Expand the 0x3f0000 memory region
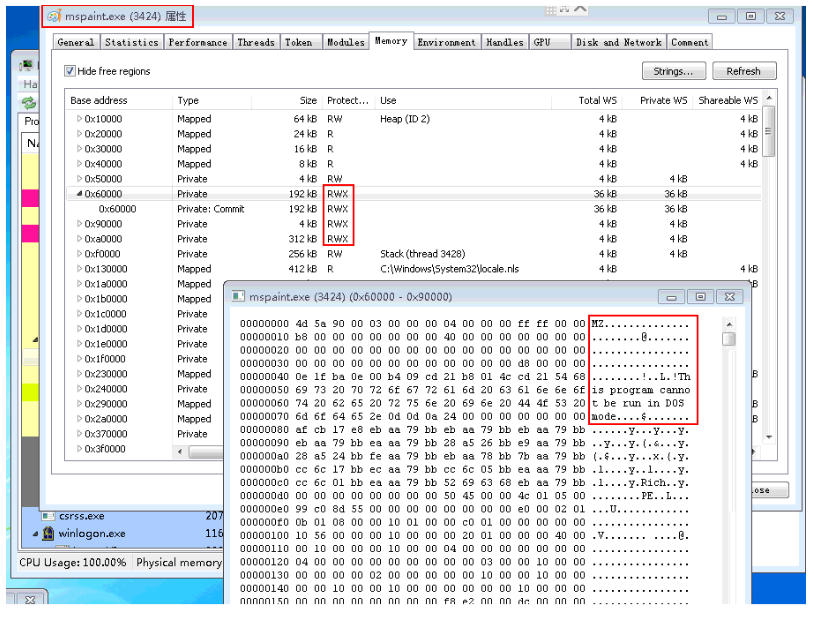The image size is (814, 617). coord(79,449)
